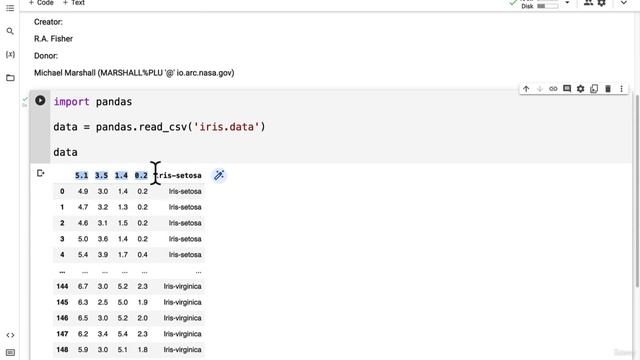This screenshot has width=640, height=360.
Task: Open the share people icon
Action: (588, 3)
